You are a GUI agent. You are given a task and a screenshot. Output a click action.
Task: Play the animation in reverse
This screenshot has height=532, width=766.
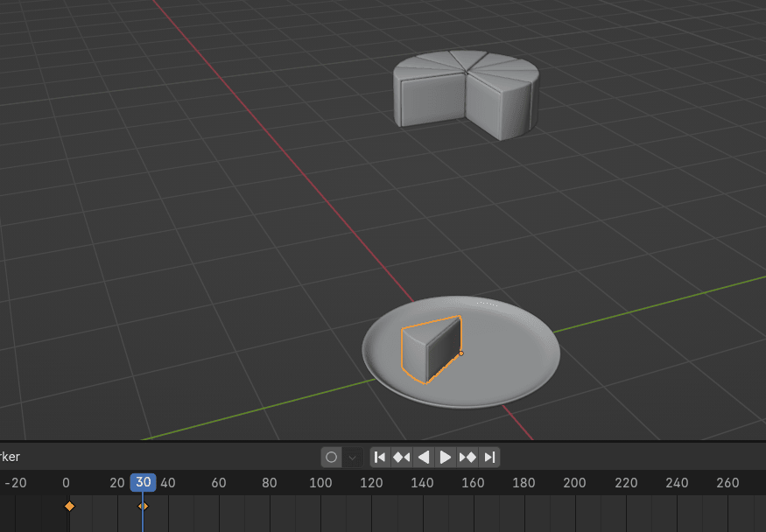coord(424,457)
